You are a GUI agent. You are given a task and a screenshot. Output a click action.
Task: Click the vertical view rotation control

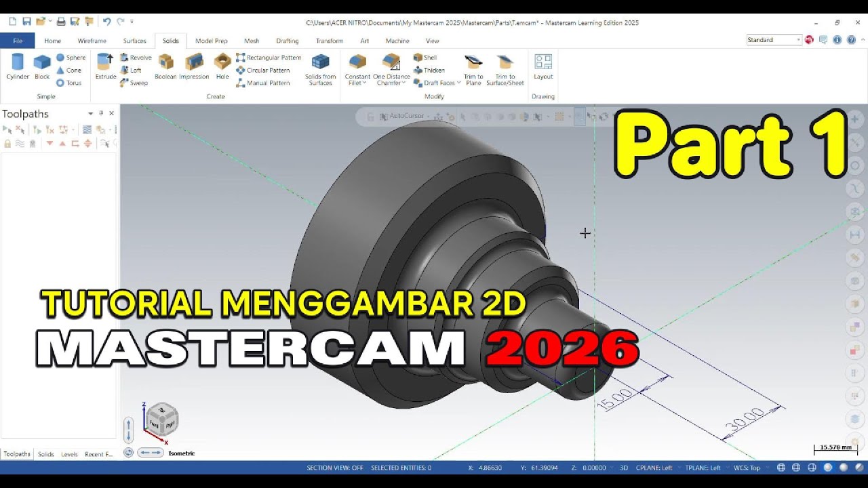click(129, 430)
